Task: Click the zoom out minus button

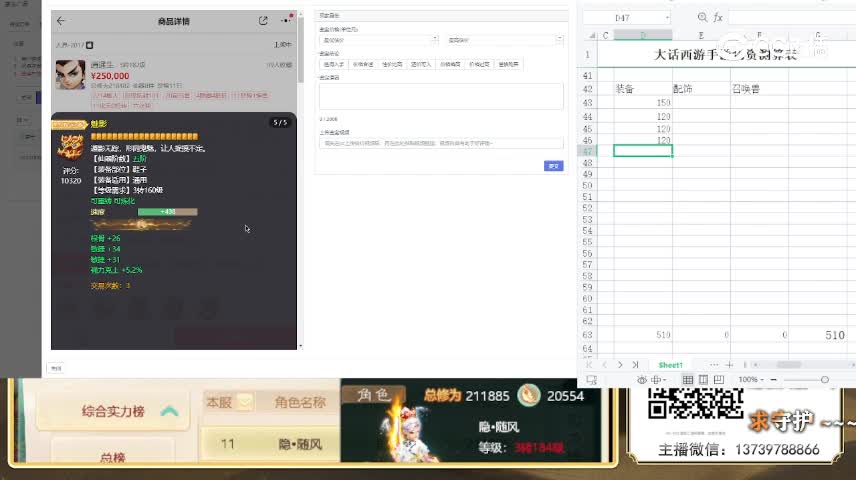Action: click(x=774, y=380)
